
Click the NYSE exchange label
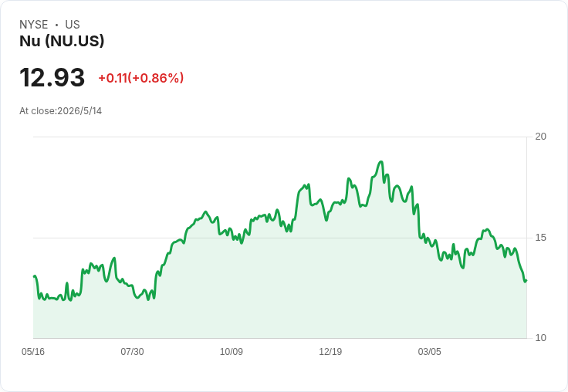coord(34,25)
